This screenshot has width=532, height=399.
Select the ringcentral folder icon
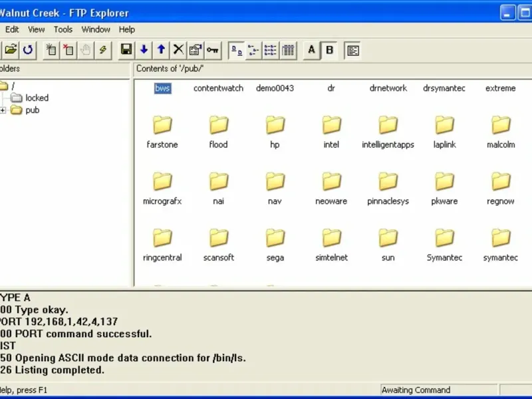(x=162, y=237)
